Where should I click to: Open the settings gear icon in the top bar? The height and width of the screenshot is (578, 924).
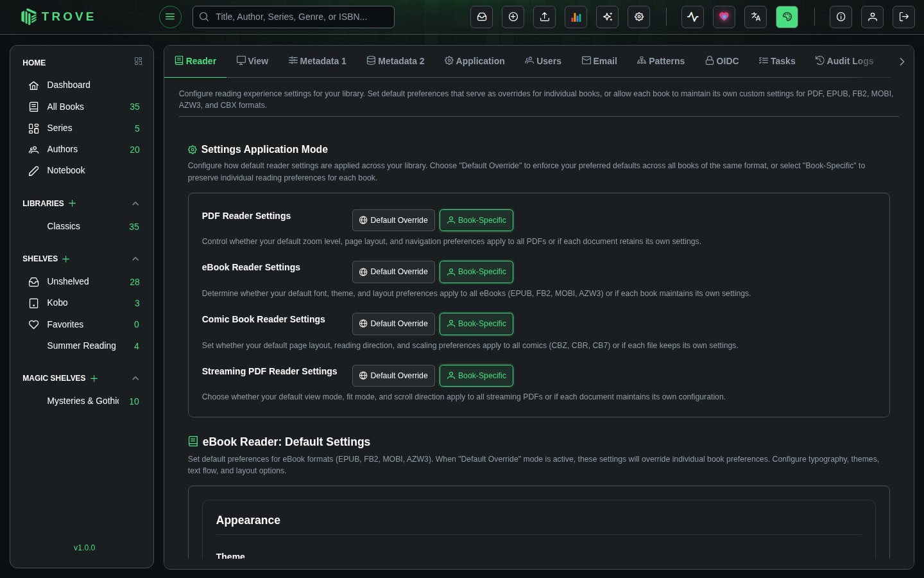coord(639,17)
